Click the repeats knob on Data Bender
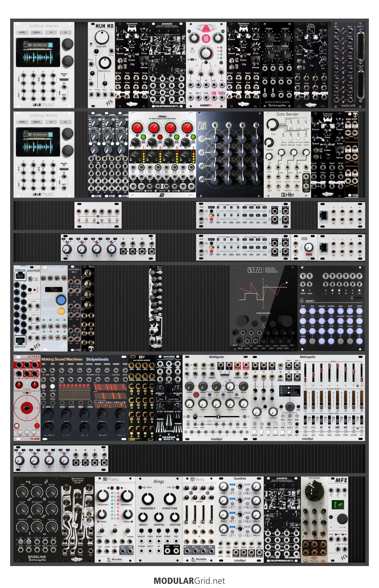Screen dimensions: 379x588 coord(269,142)
